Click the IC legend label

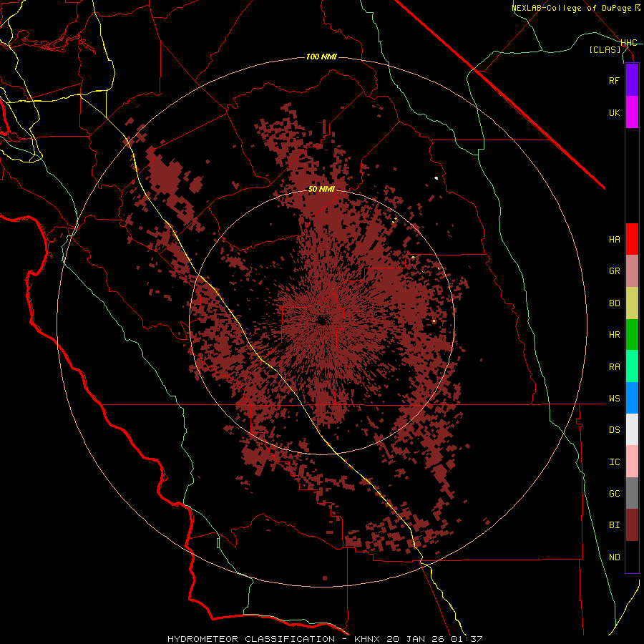[x=614, y=462]
